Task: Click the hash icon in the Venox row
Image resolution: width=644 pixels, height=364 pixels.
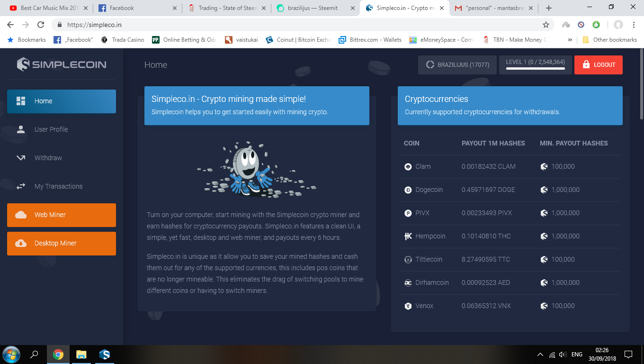Action: click(x=544, y=306)
